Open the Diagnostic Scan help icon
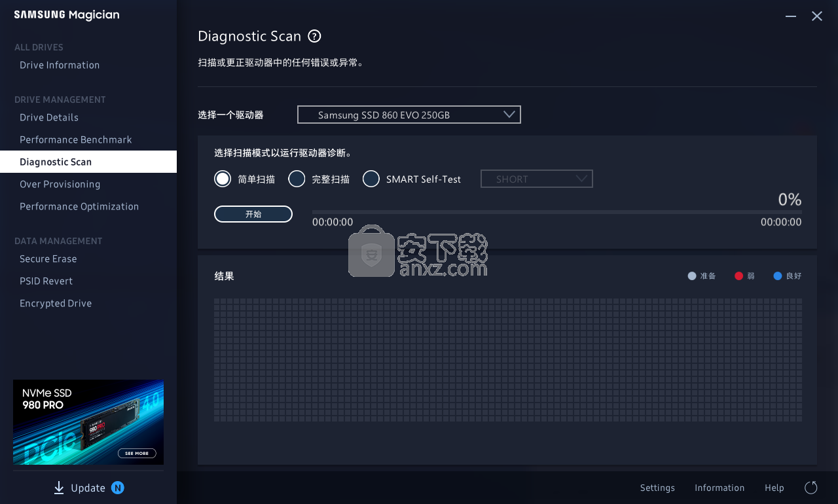The height and width of the screenshot is (504, 838). click(314, 36)
